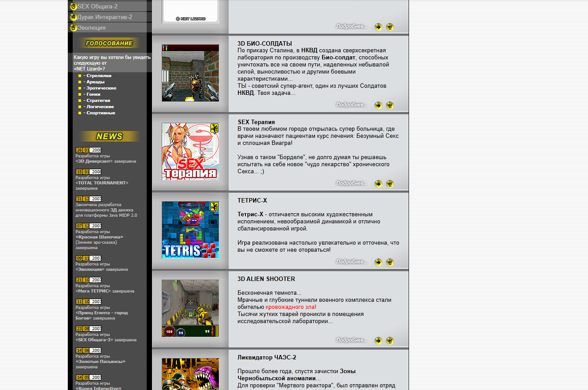The height and width of the screenshot is (390, 588).
Task: Click the ТЕТРИС-X game title heading
Action: 252,200
